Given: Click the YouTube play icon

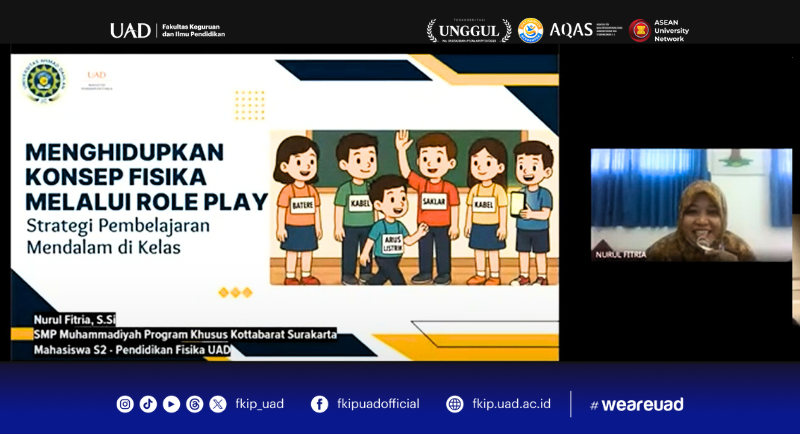Looking at the screenshot, I should click(x=171, y=404).
